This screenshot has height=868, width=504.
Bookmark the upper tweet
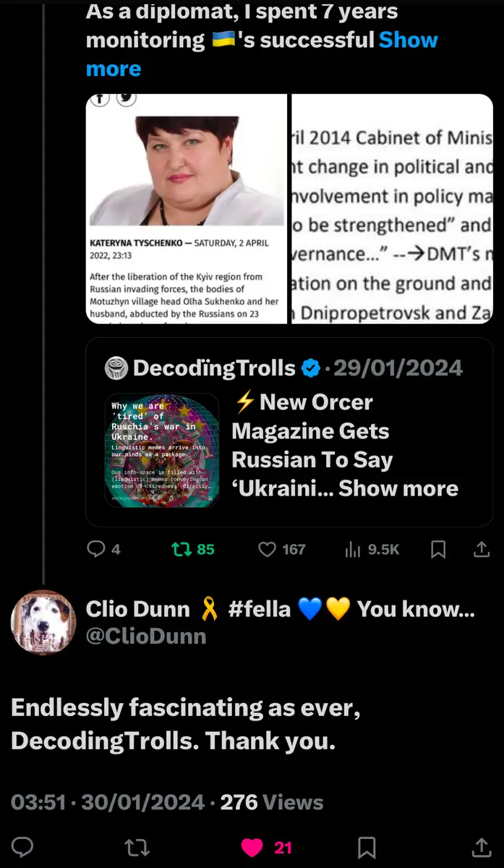[x=438, y=550]
